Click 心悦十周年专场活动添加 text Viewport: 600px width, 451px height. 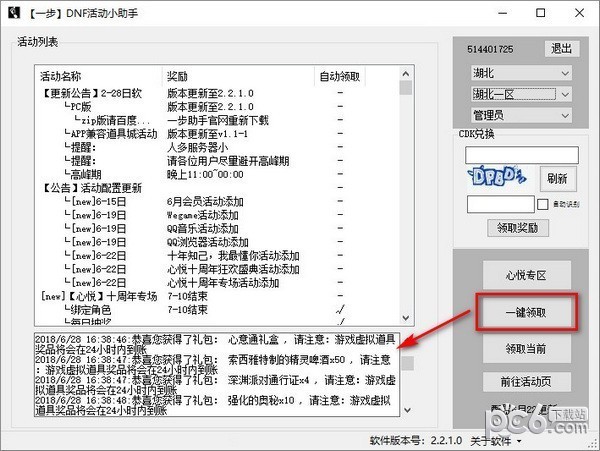click(x=223, y=283)
